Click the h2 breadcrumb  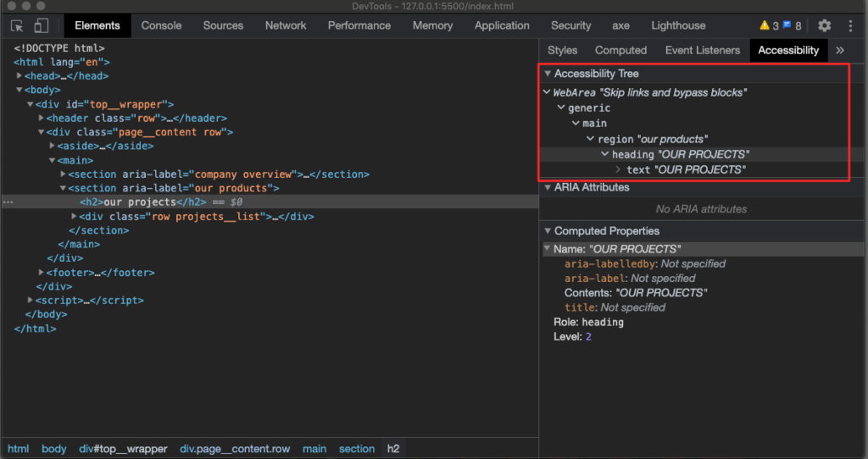pyautogui.click(x=393, y=449)
